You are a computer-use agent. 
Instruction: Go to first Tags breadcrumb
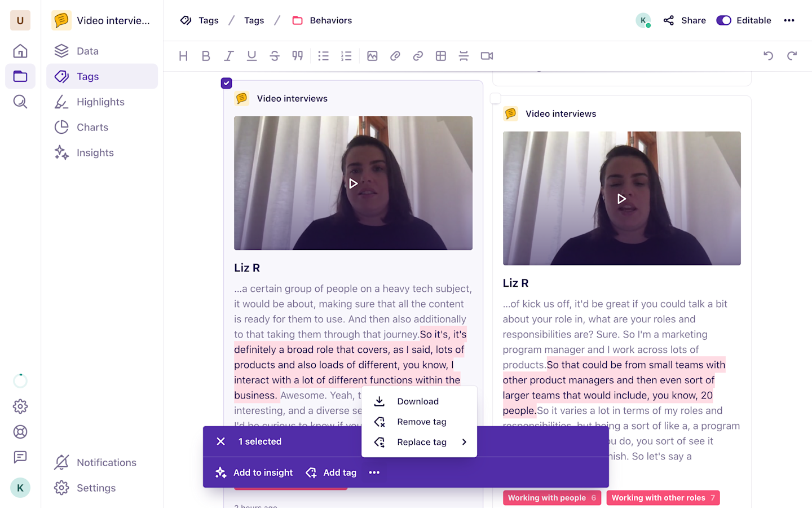[200, 20]
